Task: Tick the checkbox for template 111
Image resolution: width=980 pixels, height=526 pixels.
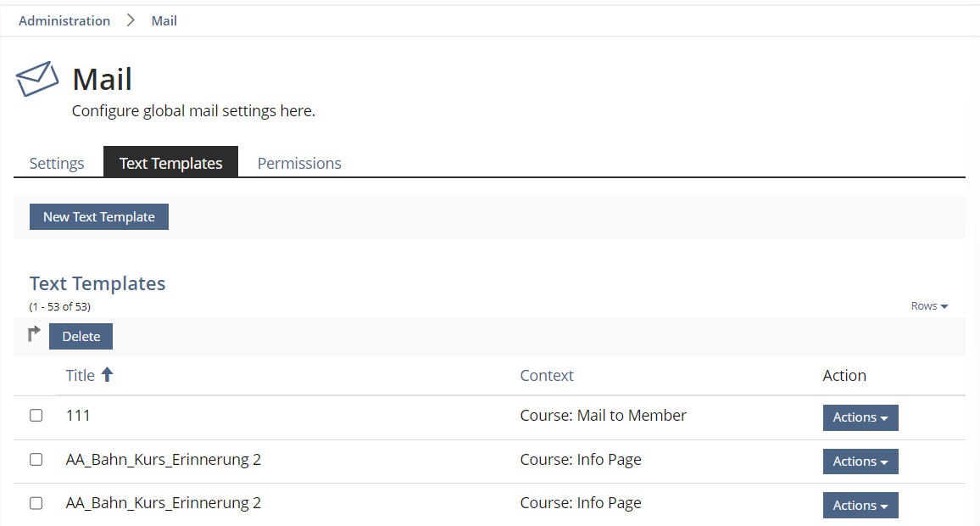Action: click(x=36, y=416)
